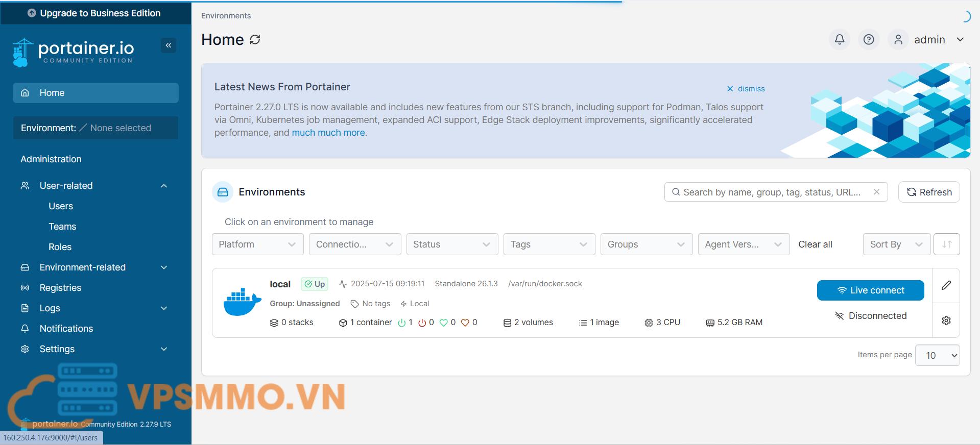The image size is (980, 445).
Task: Clear the environment search field
Action: 876,192
